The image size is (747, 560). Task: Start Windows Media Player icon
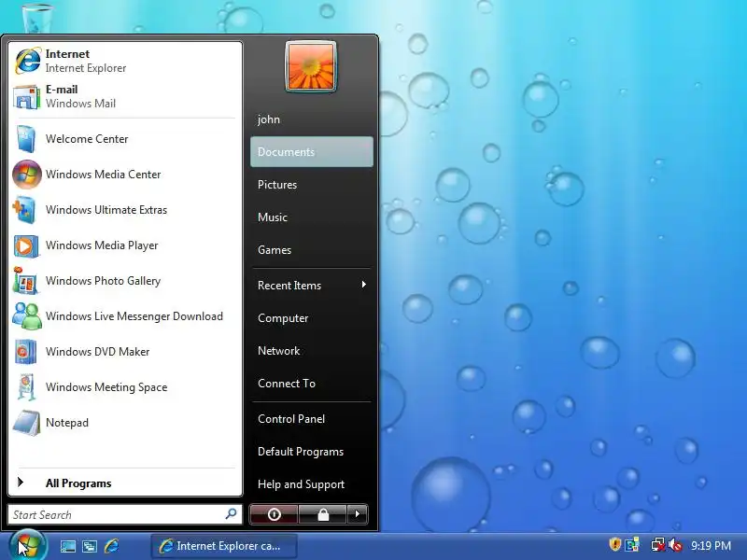coord(26,245)
